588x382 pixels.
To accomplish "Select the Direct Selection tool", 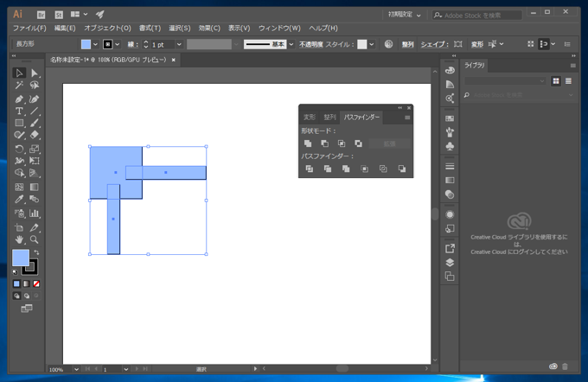I will tap(34, 73).
